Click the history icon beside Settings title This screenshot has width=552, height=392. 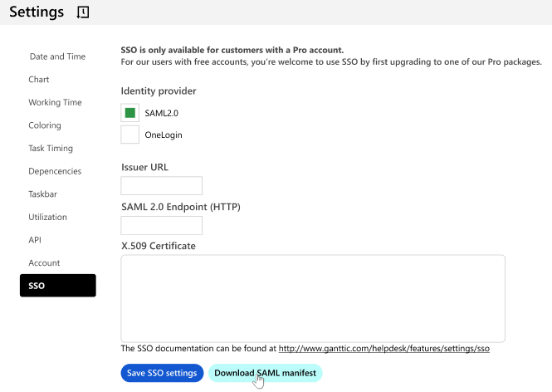click(83, 12)
